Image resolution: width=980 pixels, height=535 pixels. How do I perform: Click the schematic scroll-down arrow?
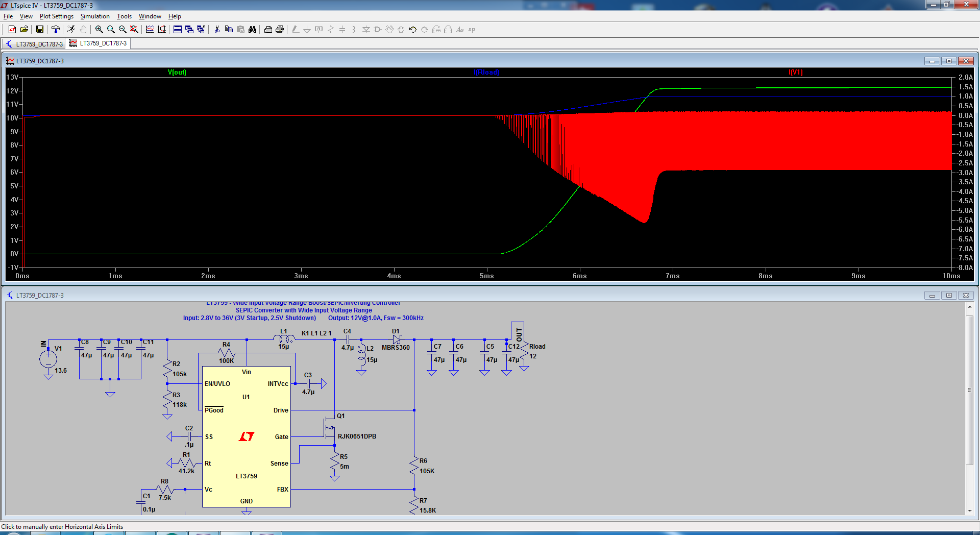click(970, 511)
